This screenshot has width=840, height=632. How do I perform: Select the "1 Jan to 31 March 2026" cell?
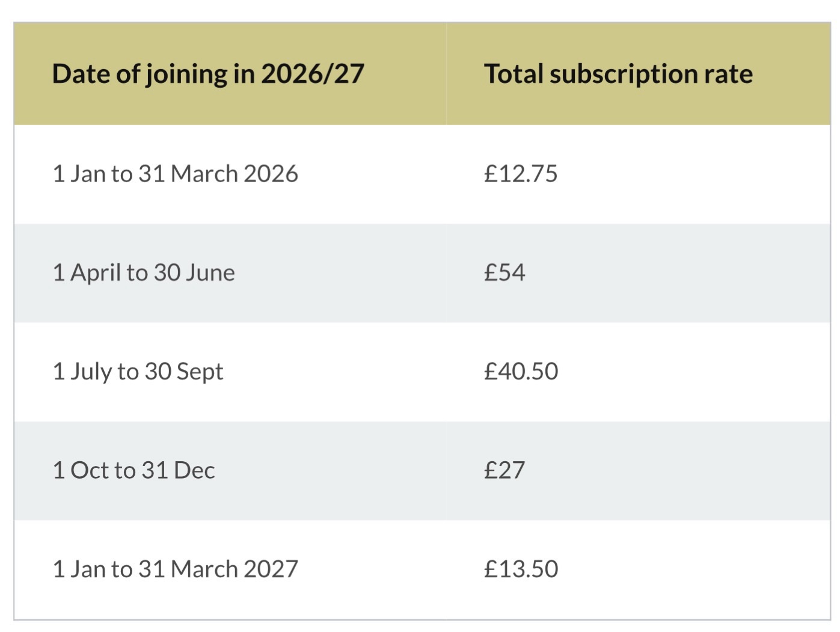click(x=175, y=174)
